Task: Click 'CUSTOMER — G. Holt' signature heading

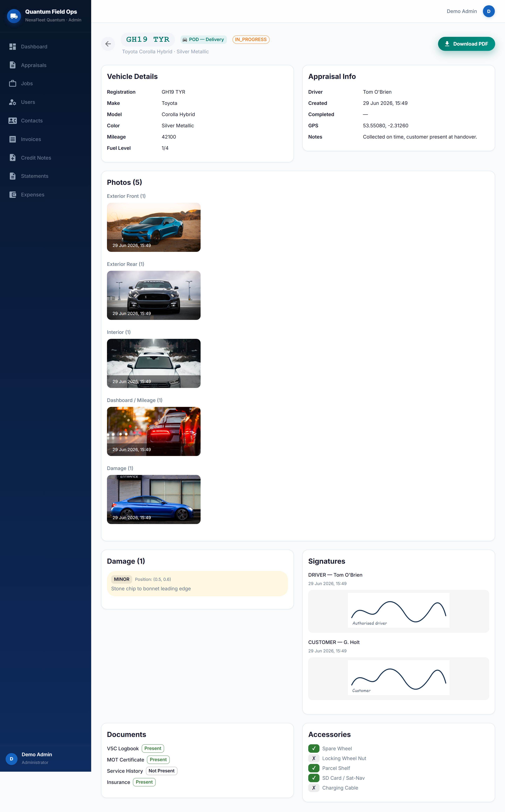Action: (334, 642)
